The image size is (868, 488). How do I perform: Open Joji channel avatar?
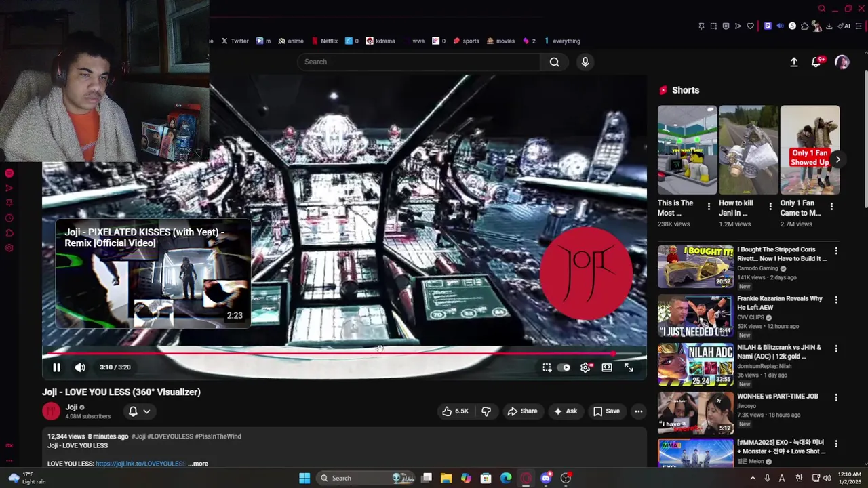click(51, 411)
